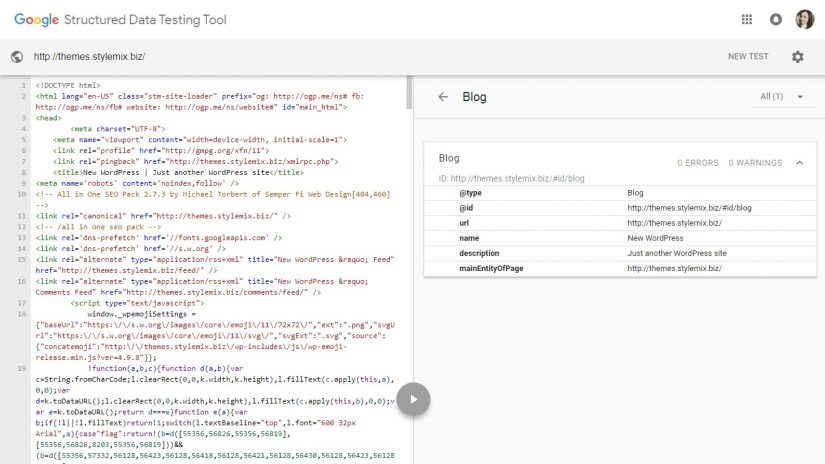825x464 pixels.
Task: Click the meta charset UTF-8 code line
Action: click(118, 129)
